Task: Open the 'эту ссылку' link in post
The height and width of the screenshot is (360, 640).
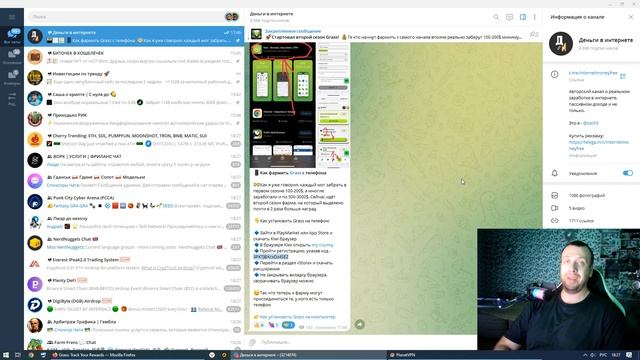Action: point(322,245)
